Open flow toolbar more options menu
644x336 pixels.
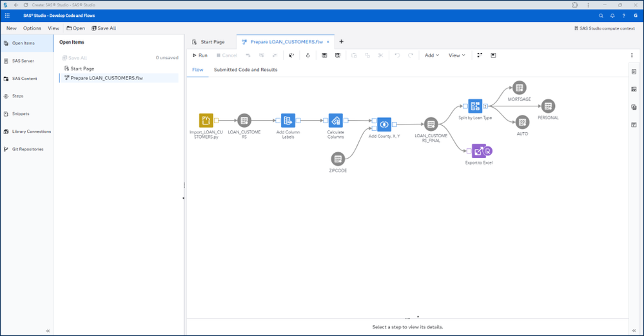[632, 55]
